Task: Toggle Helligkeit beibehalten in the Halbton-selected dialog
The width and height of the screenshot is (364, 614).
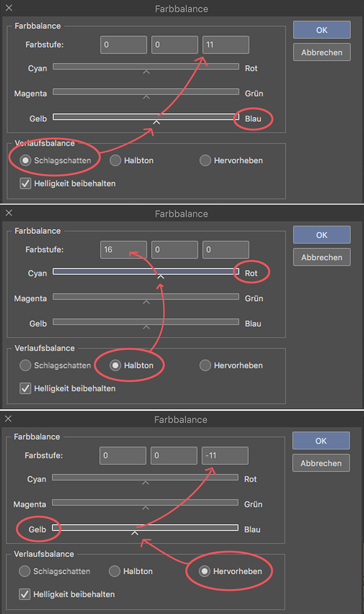Action: [25, 388]
